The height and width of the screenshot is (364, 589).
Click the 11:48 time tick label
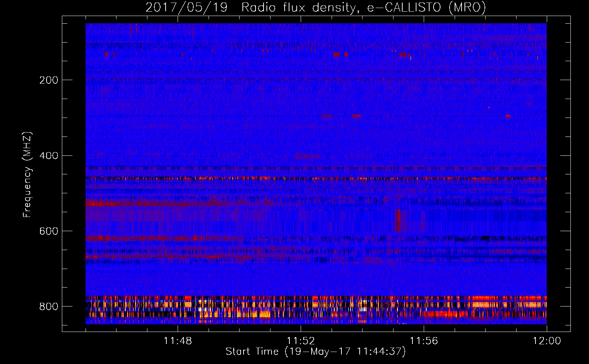click(x=178, y=341)
